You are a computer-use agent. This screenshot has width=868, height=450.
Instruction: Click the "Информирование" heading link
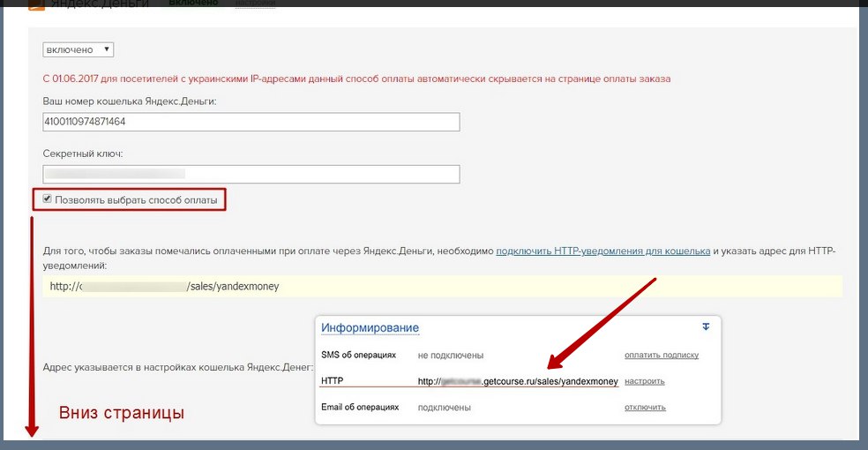[x=370, y=327]
